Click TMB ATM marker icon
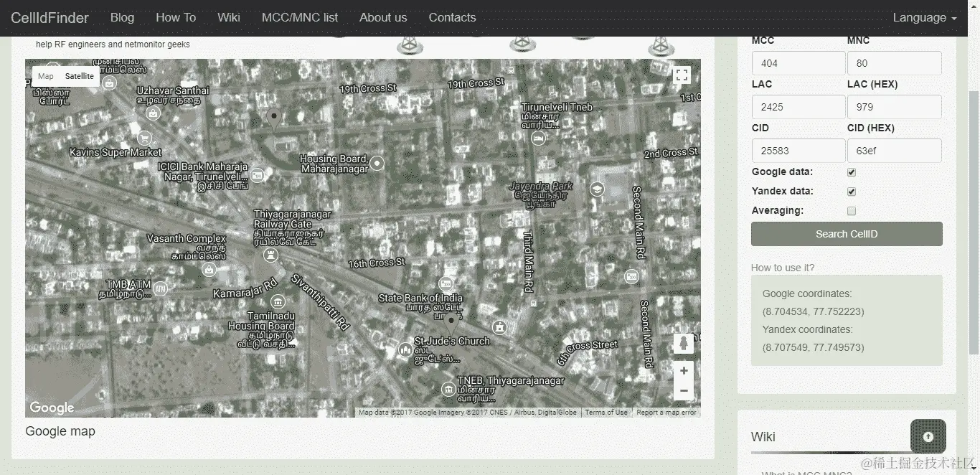 160,289
